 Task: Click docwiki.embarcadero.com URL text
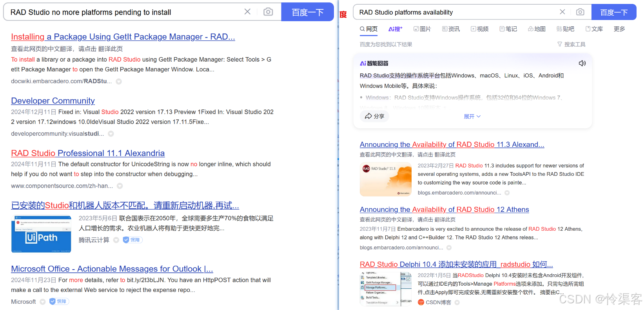(x=62, y=81)
